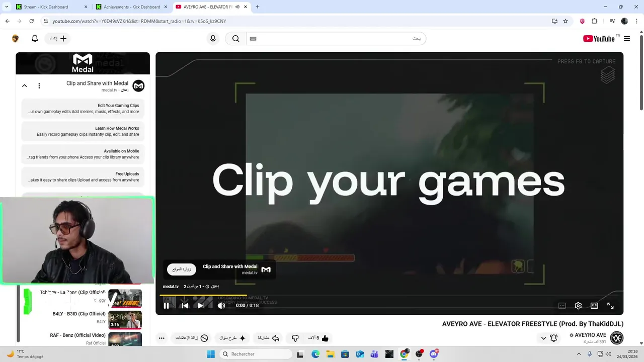Viewport: 644px width, 362px height.
Task: Open Chrome media controls icon
Action: pos(612,21)
